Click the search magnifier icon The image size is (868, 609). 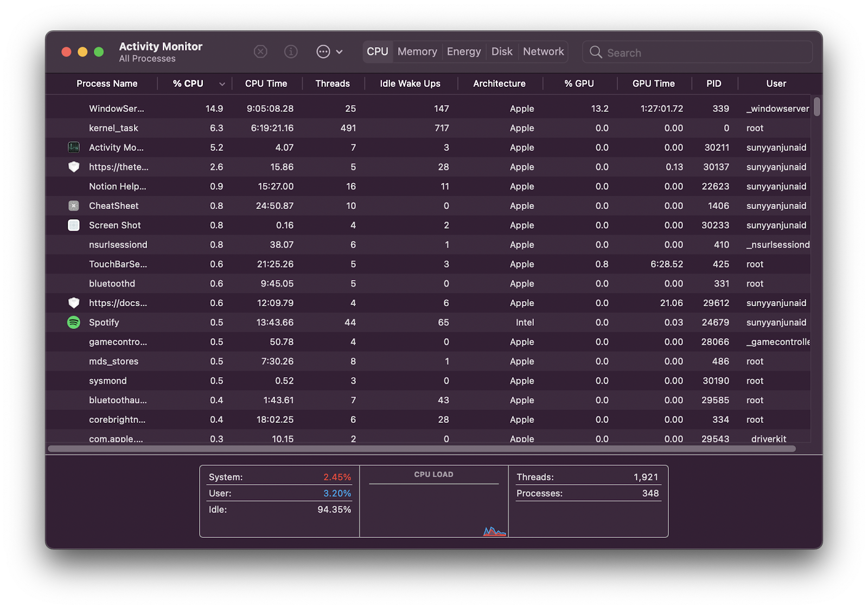click(x=596, y=52)
